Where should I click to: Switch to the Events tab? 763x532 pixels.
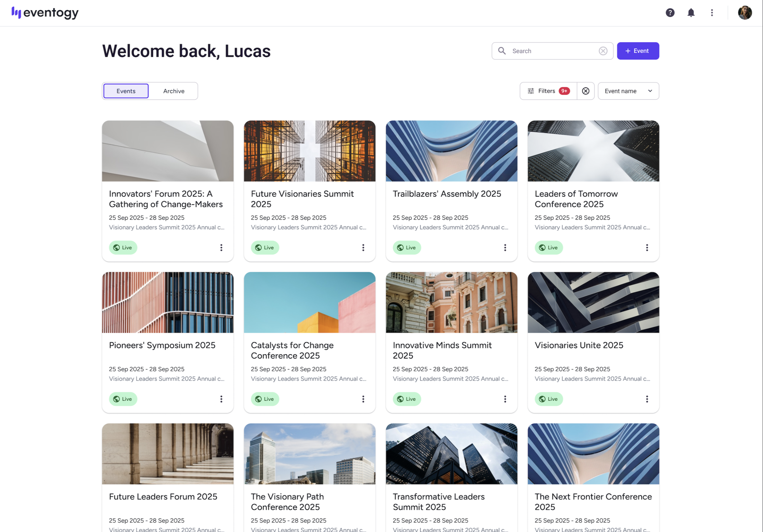126,91
